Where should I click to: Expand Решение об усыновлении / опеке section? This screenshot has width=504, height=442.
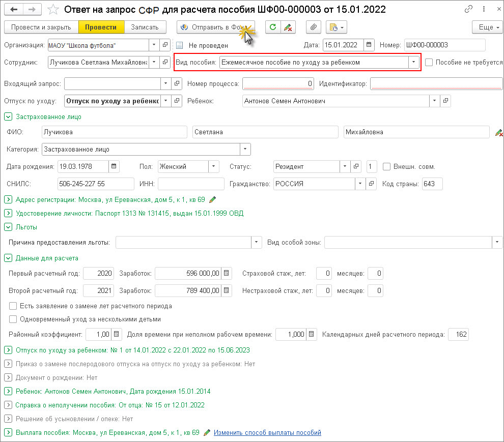coord(8,419)
